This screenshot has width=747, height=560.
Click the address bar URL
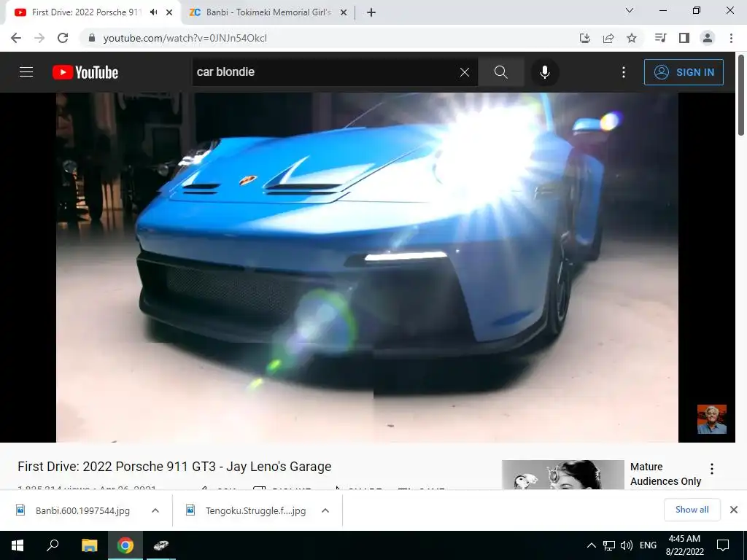click(185, 38)
